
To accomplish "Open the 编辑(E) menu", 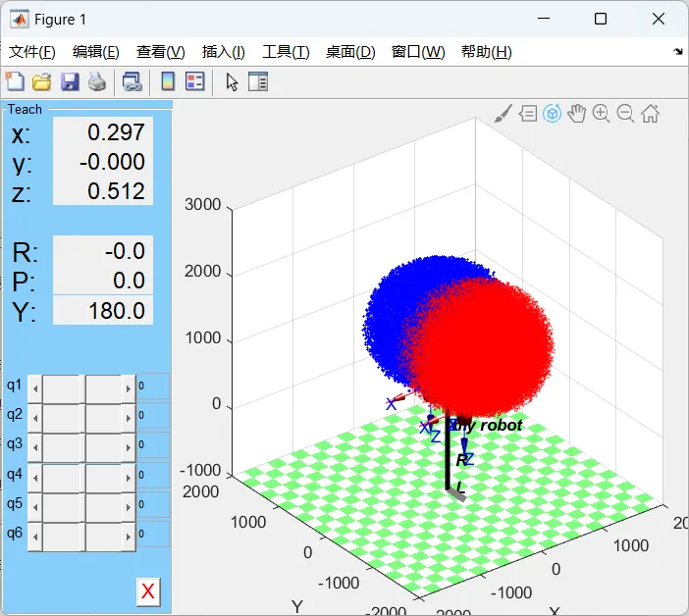I will [x=96, y=52].
